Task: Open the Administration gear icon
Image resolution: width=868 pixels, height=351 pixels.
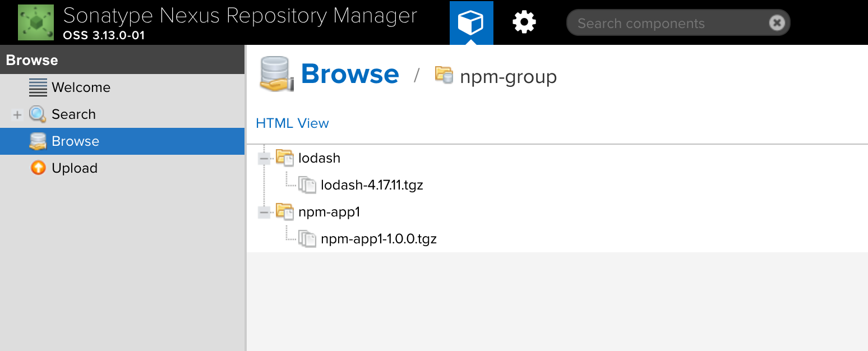Action: 524,23
